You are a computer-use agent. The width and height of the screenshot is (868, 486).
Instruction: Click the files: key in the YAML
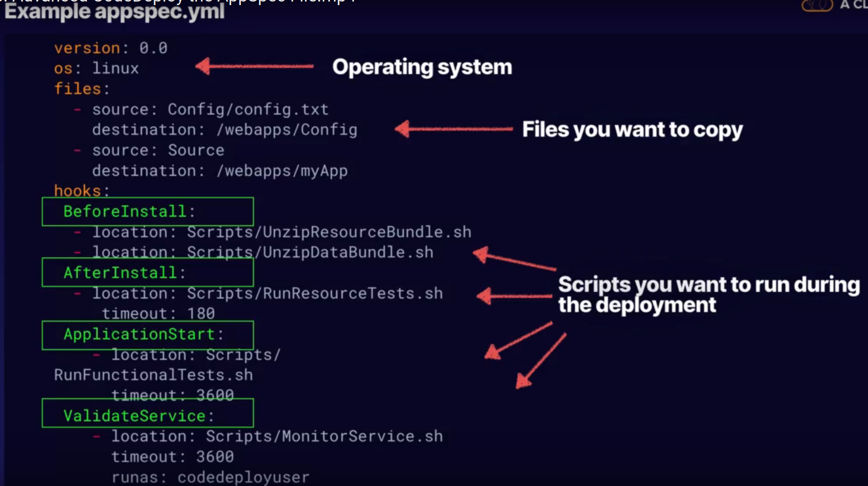pos(82,89)
